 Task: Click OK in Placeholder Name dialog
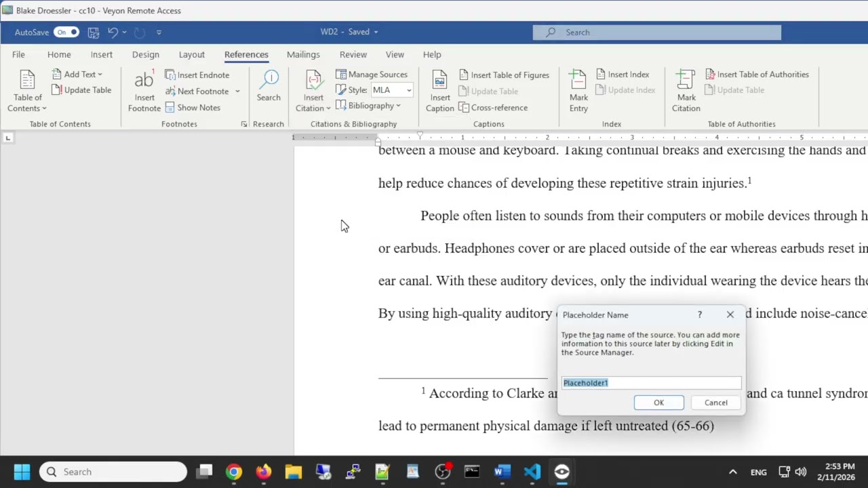658,403
